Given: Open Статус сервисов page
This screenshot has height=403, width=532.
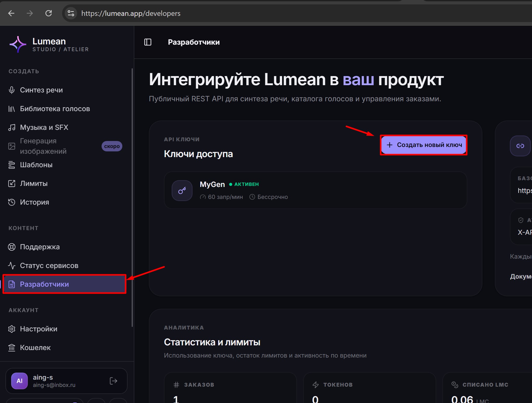Looking at the screenshot, I should pyautogui.click(x=67, y=266).
